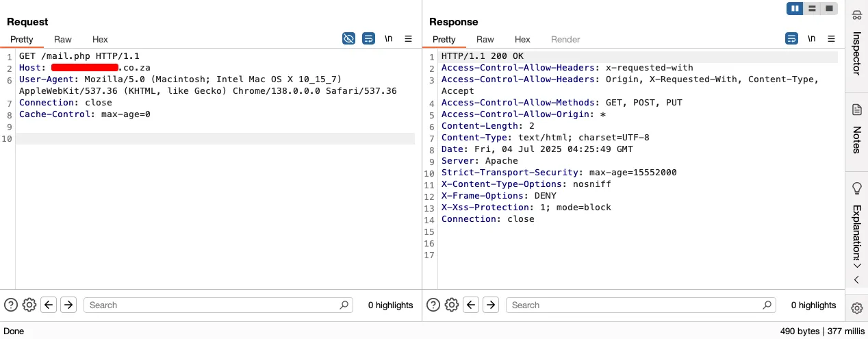Click the Date response header
Viewport: 868px width, 339px height.
pos(537,149)
